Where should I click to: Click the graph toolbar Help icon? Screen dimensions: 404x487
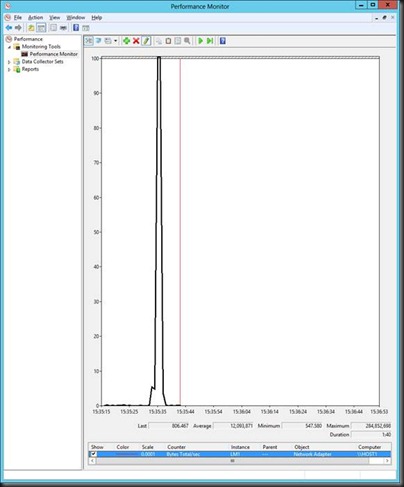223,41
